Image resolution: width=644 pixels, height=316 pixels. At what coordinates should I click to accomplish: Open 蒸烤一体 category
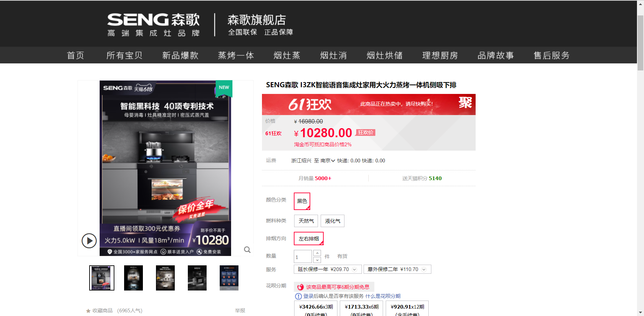(x=236, y=55)
